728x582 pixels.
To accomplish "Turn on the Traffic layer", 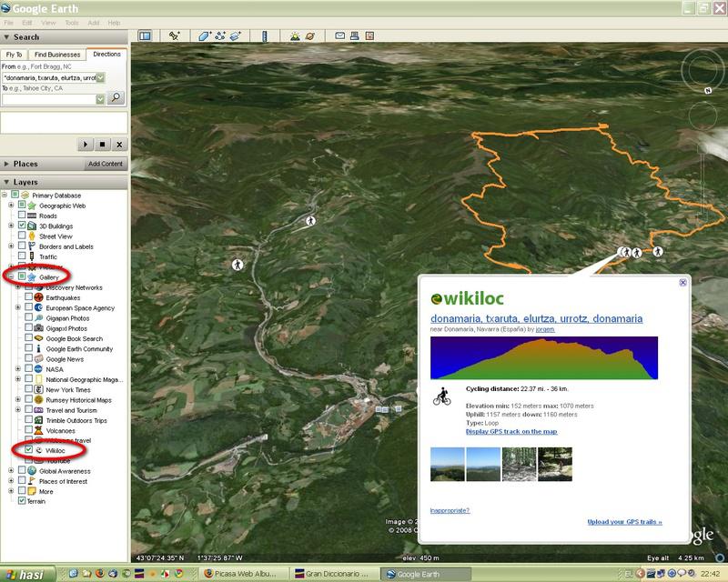I will pyautogui.click(x=22, y=256).
